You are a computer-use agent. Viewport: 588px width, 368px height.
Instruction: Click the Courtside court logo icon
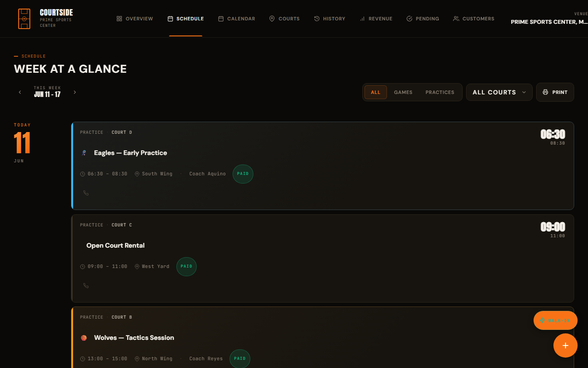pyautogui.click(x=24, y=19)
